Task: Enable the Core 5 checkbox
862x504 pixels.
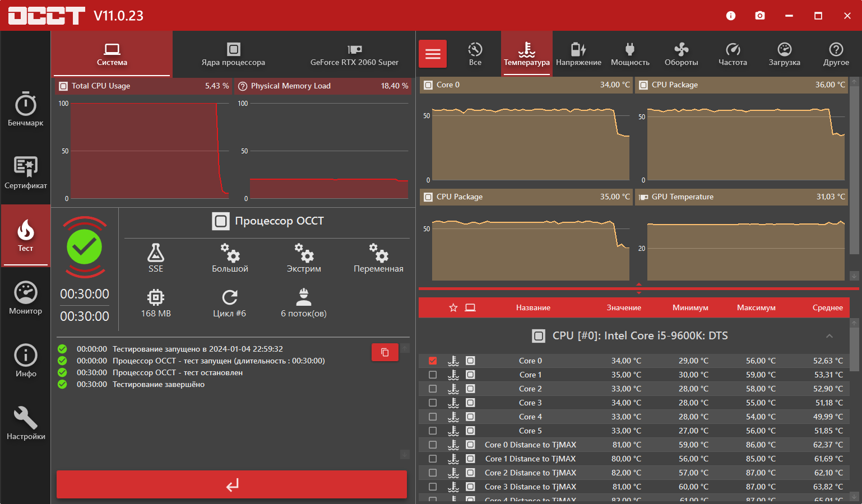Action: pyautogui.click(x=433, y=431)
